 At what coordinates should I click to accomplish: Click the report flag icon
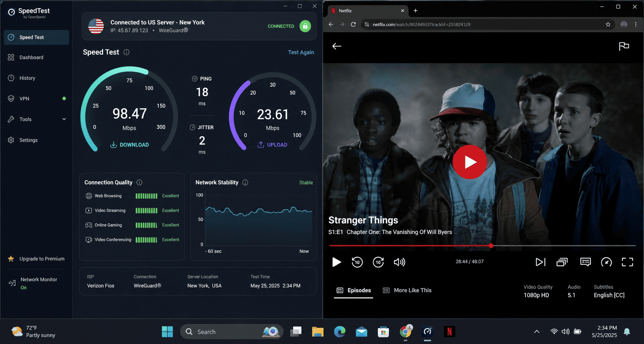(624, 46)
